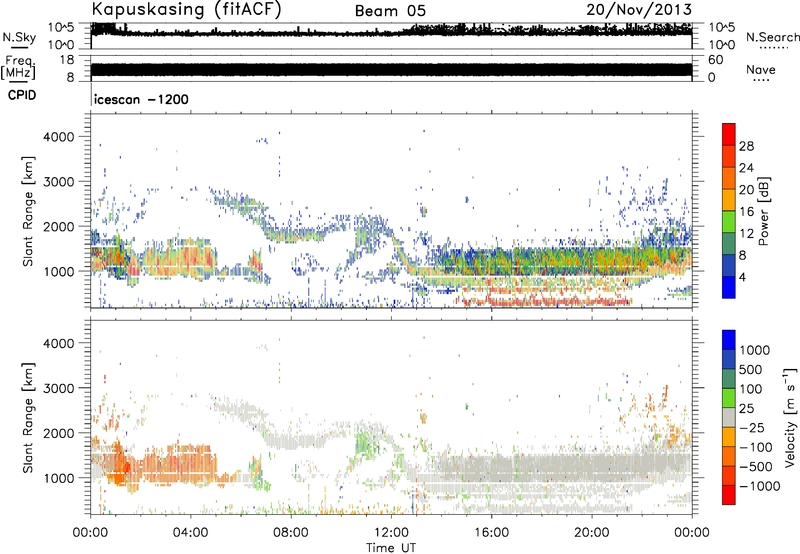The image size is (800, 554).
Task: Click the 'Freq. [MHz]' legend label
Action: click(x=18, y=68)
